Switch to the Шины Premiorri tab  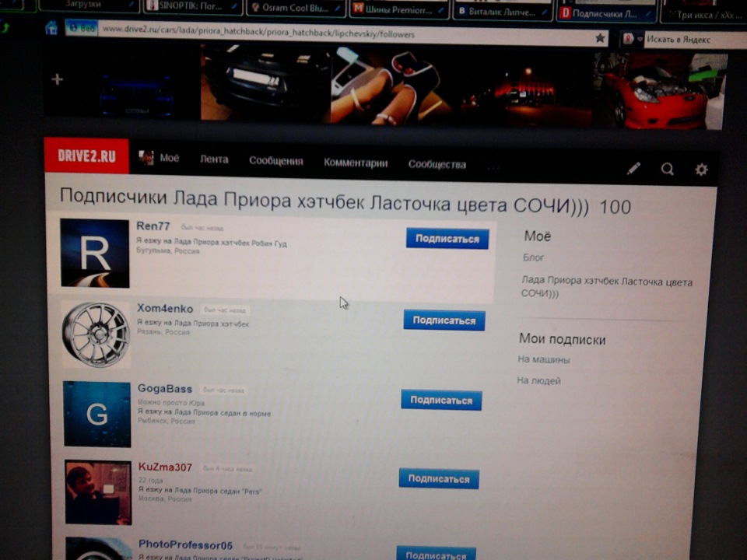(x=399, y=9)
